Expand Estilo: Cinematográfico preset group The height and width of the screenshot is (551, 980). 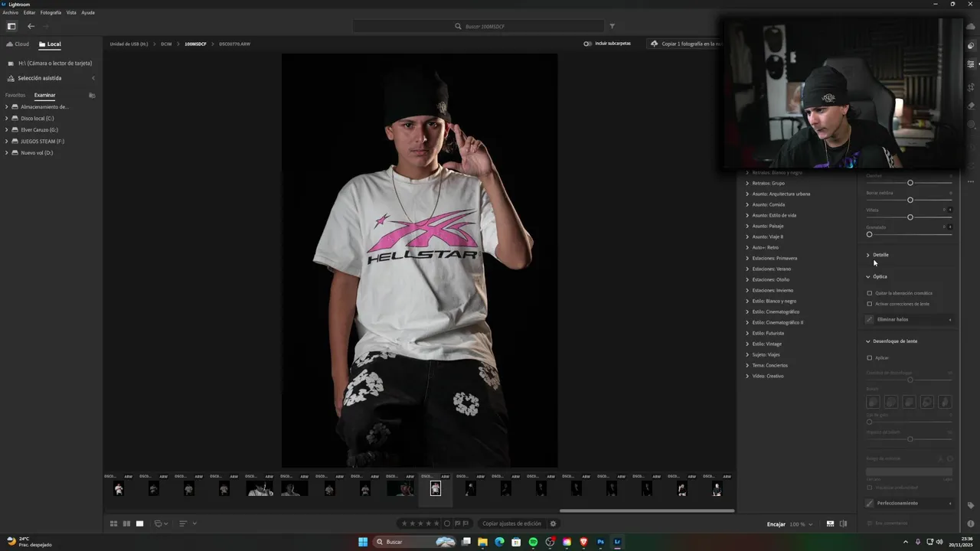tap(747, 311)
